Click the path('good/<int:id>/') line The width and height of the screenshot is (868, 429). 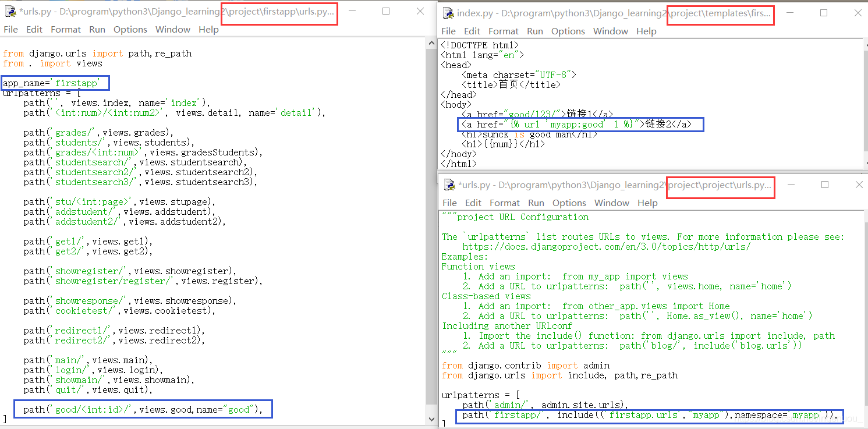pos(143,410)
